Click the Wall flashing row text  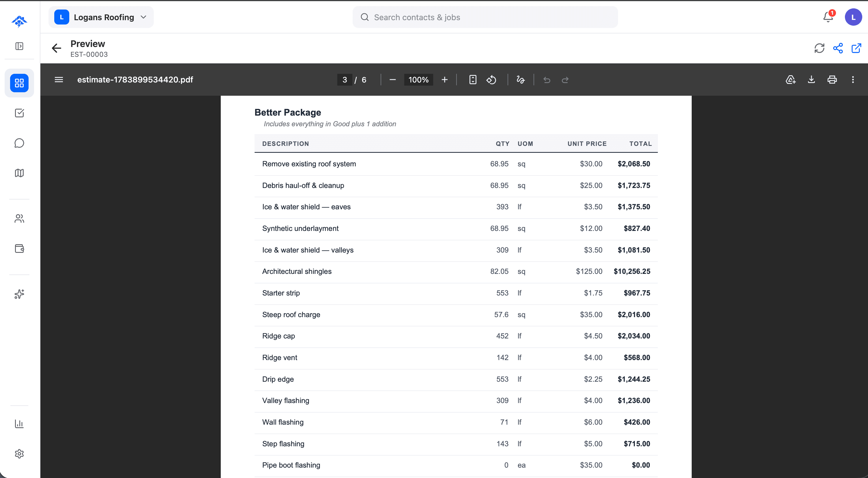(x=283, y=422)
